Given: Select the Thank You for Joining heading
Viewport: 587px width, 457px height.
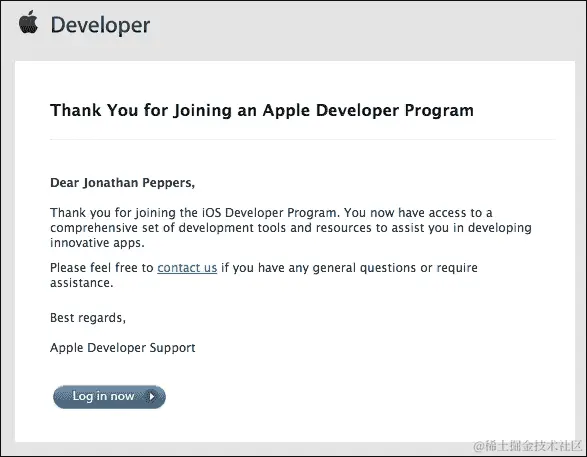Looking at the screenshot, I should [x=262, y=110].
